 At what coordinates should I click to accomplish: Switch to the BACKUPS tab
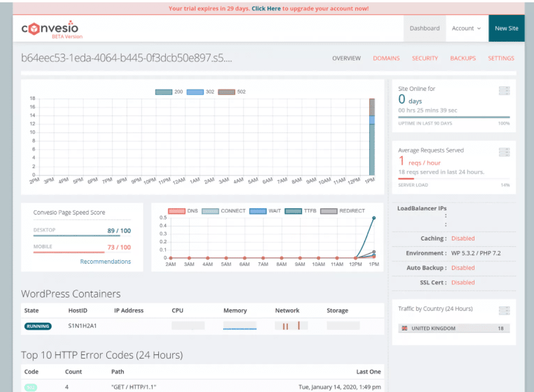click(463, 58)
